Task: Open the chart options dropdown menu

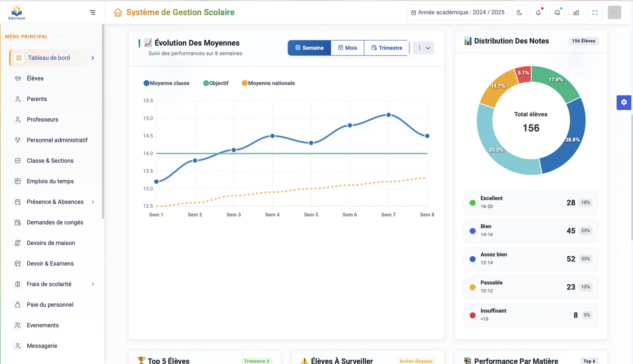Action: 423,48
